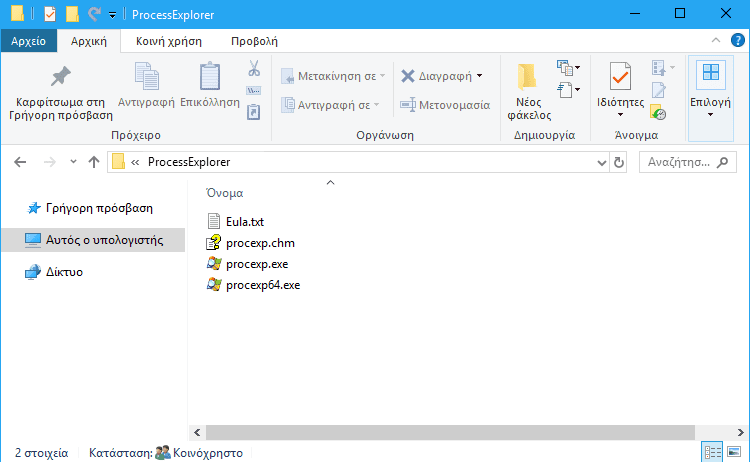Click the Κοινόχρηστο shared status icon
This screenshot has width=750, height=462.
[163, 452]
